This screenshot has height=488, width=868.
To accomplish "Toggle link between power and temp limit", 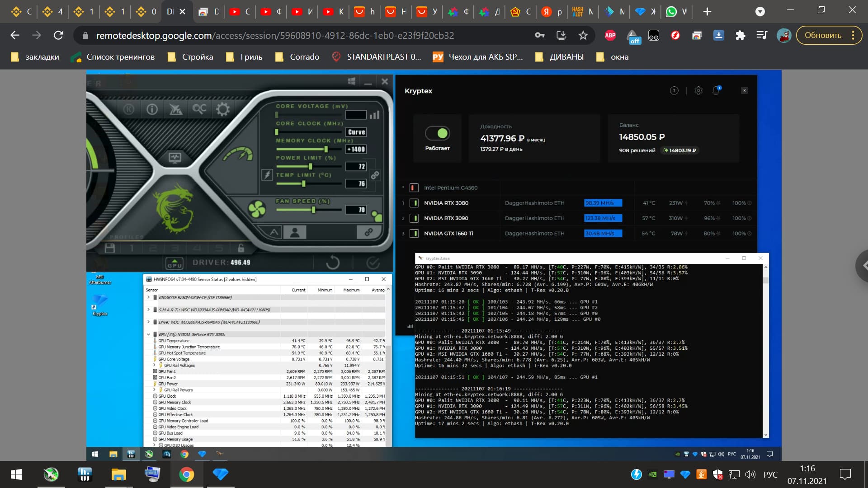I will point(375,175).
